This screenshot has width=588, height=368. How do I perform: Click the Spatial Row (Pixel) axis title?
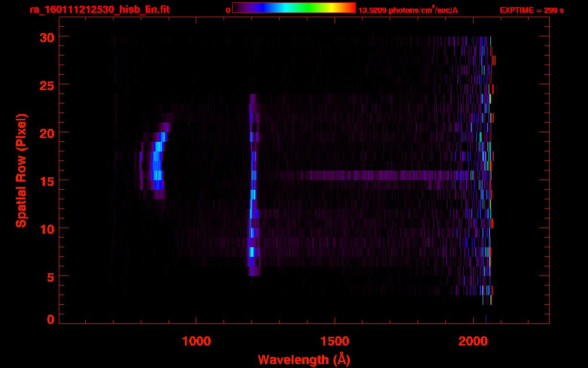pyautogui.click(x=21, y=171)
